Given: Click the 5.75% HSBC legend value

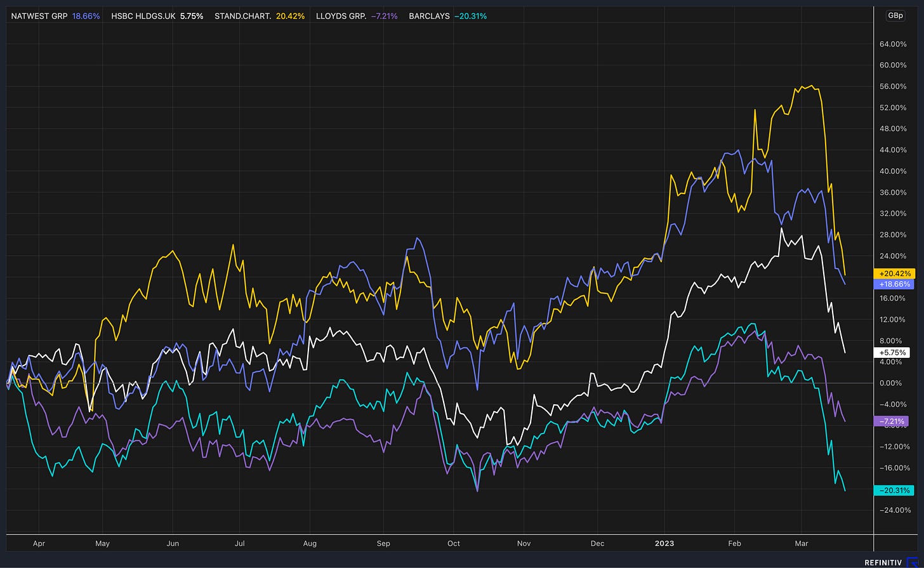Looking at the screenshot, I should coord(193,16).
